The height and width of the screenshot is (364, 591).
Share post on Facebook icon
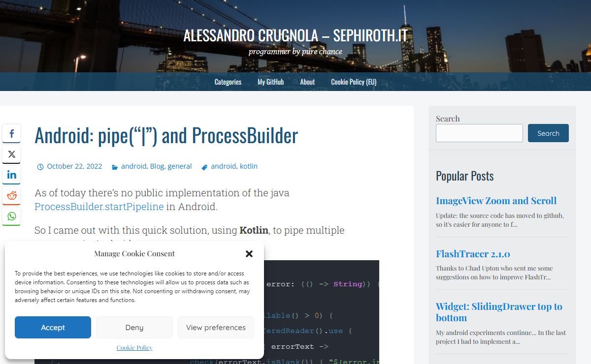pos(11,133)
